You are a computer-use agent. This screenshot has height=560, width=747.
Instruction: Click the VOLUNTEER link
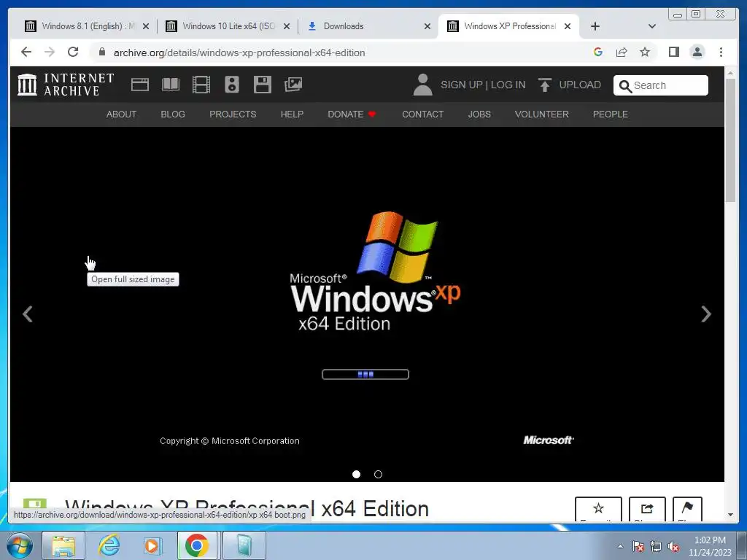pyautogui.click(x=542, y=114)
